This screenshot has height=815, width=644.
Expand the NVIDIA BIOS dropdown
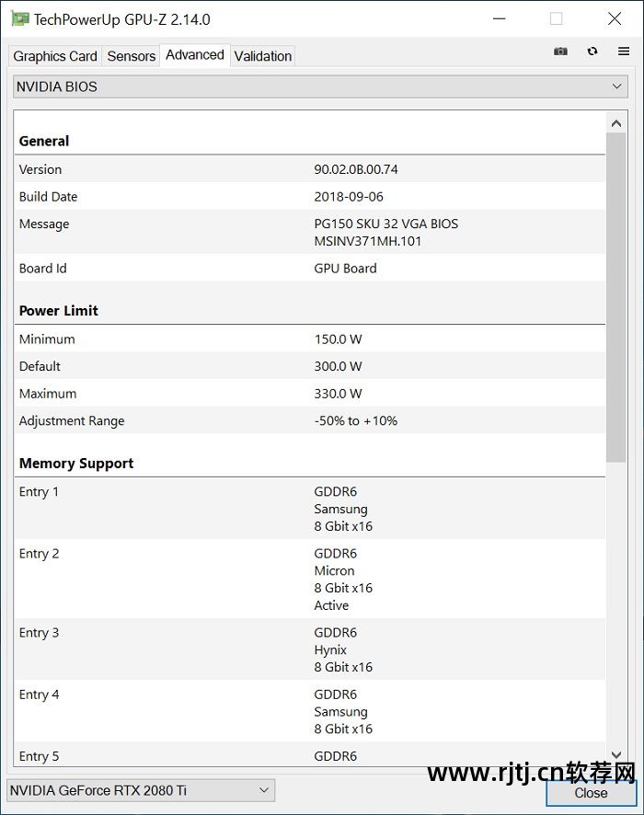tap(320, 86)
